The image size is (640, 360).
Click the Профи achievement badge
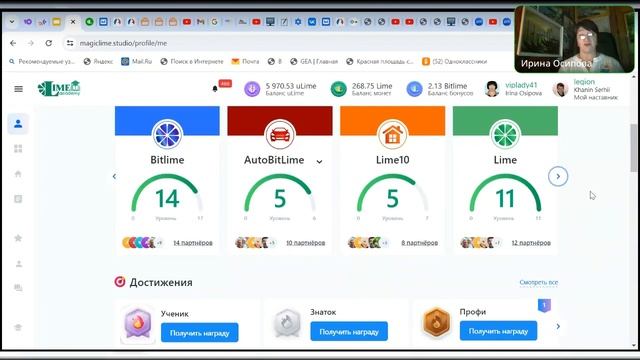(x=436, y=322)
